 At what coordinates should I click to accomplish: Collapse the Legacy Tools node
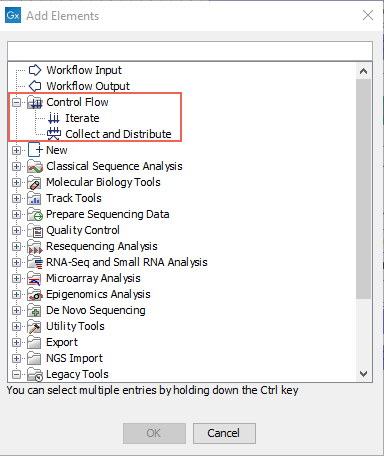tap(16, 374)
